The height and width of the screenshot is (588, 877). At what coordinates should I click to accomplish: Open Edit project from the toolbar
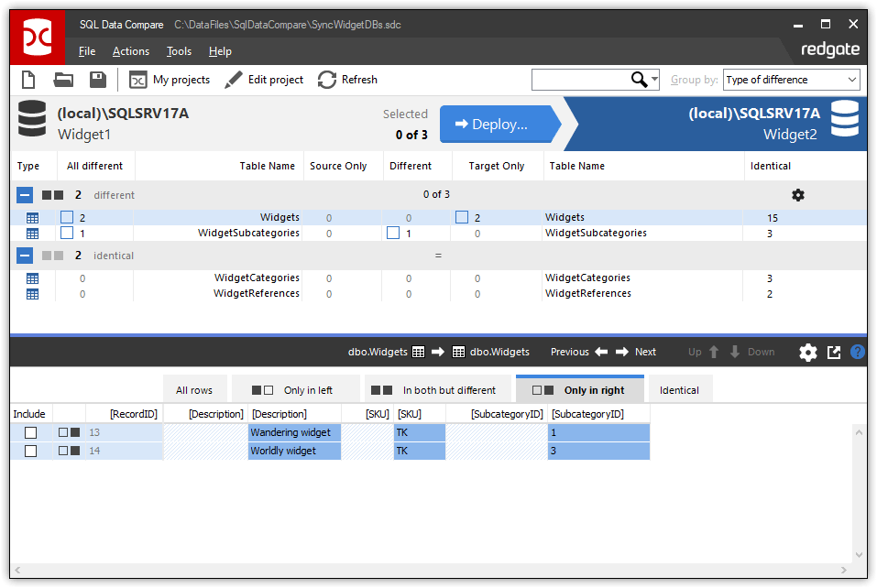point(264,80)
